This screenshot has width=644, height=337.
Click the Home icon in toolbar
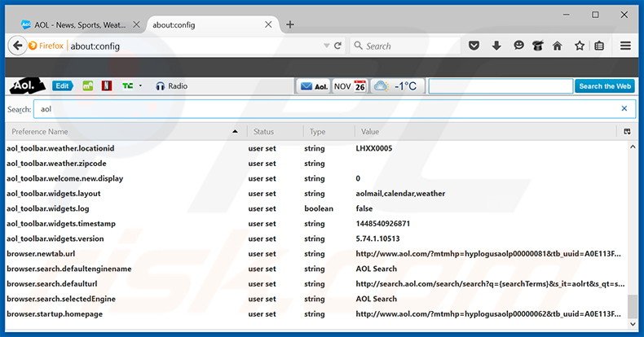point(558,46)
